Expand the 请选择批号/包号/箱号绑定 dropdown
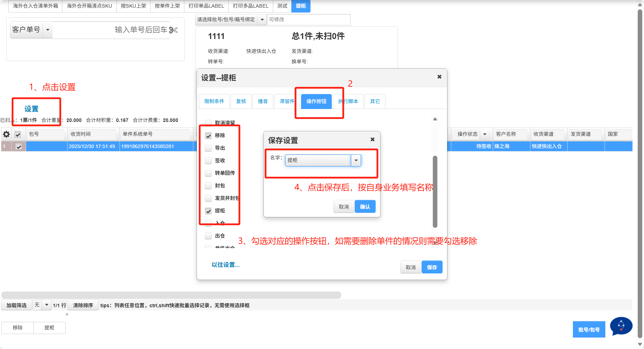Viewport: 644px width, 349px height. pos(262,20)
